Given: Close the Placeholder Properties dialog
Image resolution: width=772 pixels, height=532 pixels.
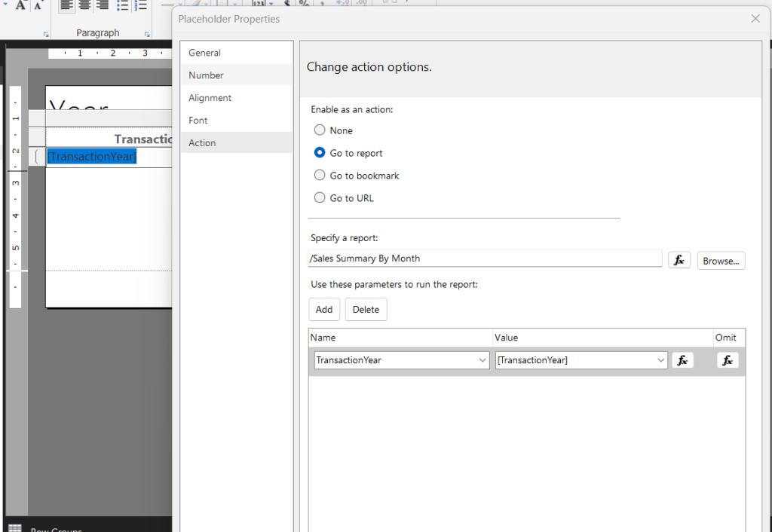Looking at the screenshot, I should pyautogui.click(x=755, y=19).
